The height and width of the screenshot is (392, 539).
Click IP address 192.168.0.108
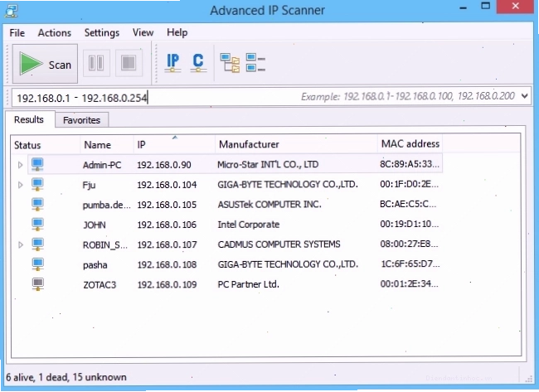(x=167, y=264)
